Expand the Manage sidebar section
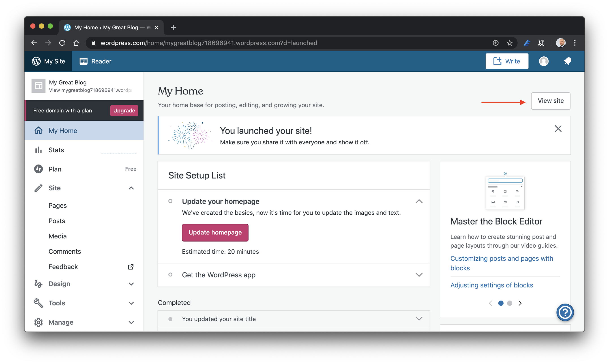Viewport: 609px width, 364px height. pyautogui.click(x=131, y=323)
